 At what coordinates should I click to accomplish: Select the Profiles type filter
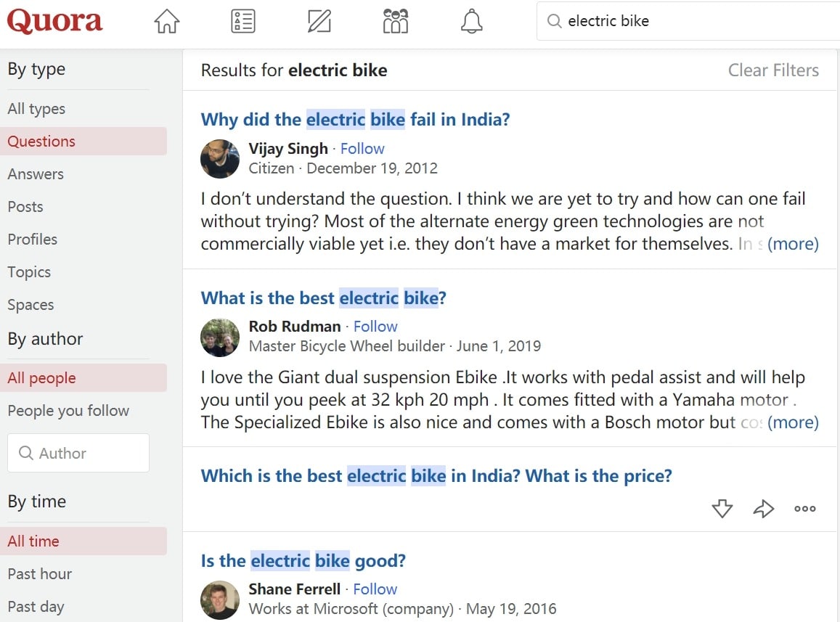click(33, 240)
